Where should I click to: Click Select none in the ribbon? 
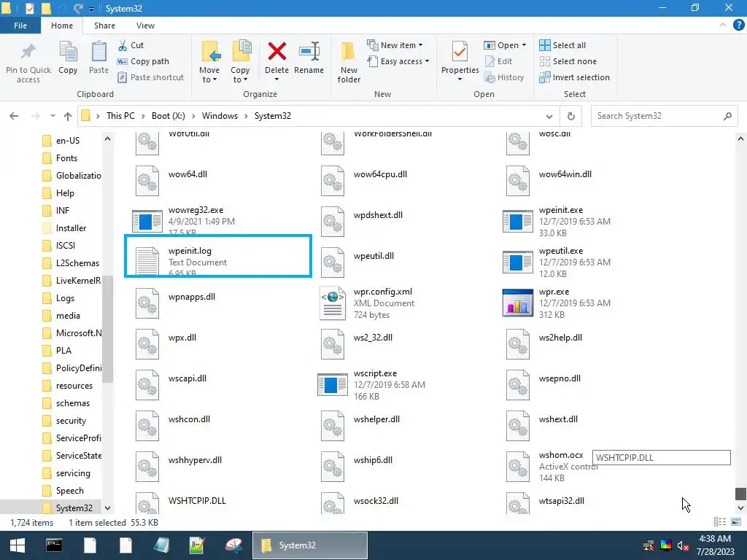(x=568, y=61)
